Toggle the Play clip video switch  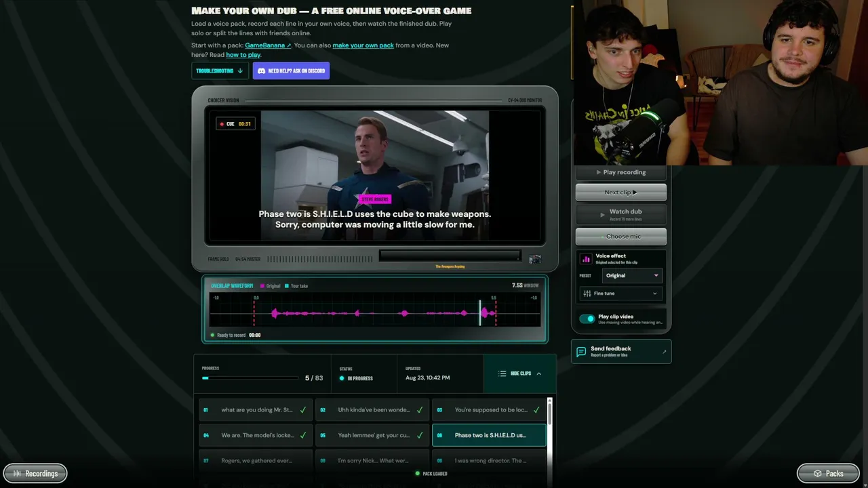[587, 319]
